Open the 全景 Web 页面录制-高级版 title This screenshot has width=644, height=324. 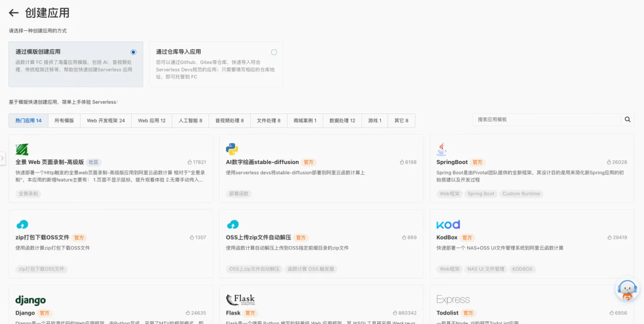50,162
